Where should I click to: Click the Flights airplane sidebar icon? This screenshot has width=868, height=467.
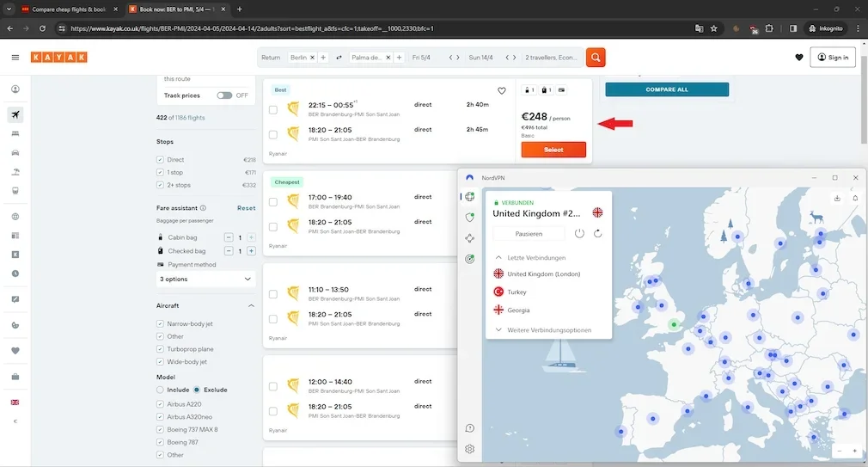coord(15,114)
